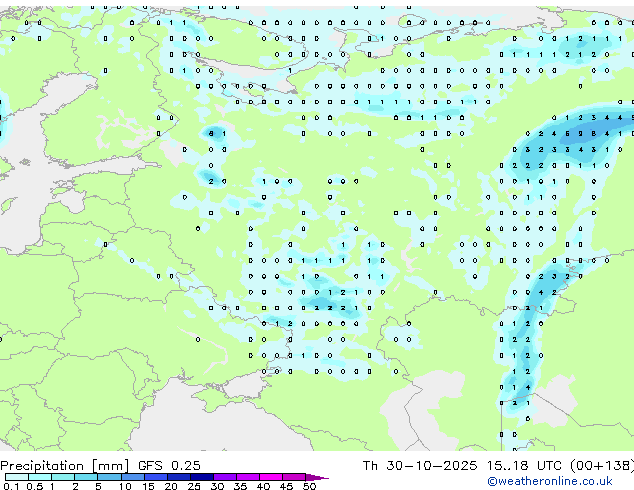
Task: Click the 0.1–0.5 mm legend color box
Action: pos(17,477)
